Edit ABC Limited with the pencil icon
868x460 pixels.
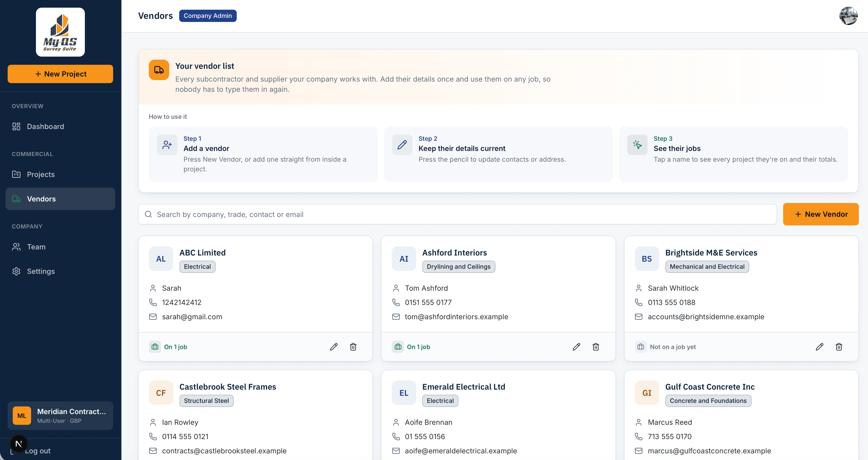pos(334,347)
